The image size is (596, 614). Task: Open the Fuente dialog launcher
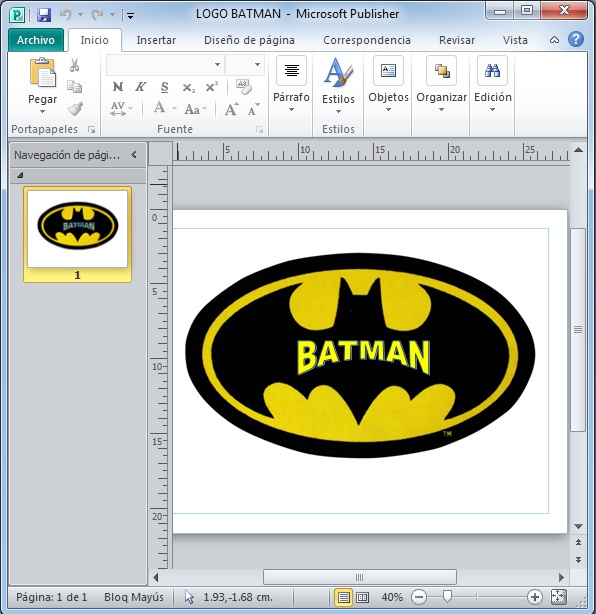(259, 130)
